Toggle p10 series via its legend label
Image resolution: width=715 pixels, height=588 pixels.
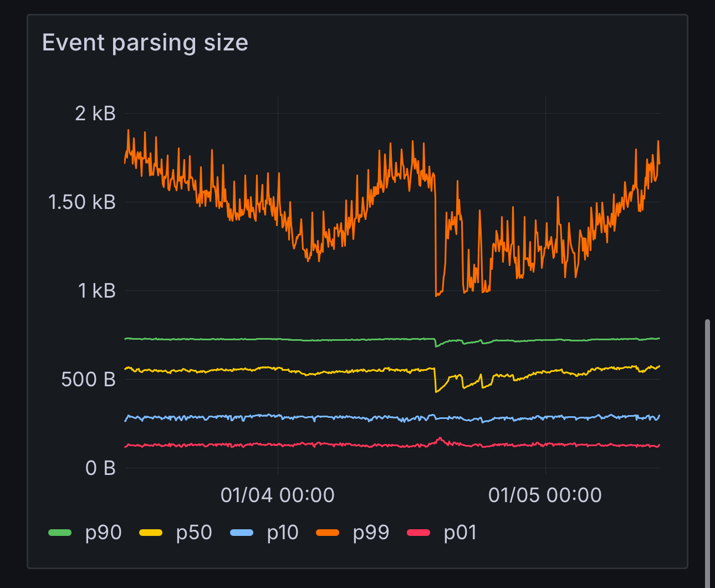point(283,533)
